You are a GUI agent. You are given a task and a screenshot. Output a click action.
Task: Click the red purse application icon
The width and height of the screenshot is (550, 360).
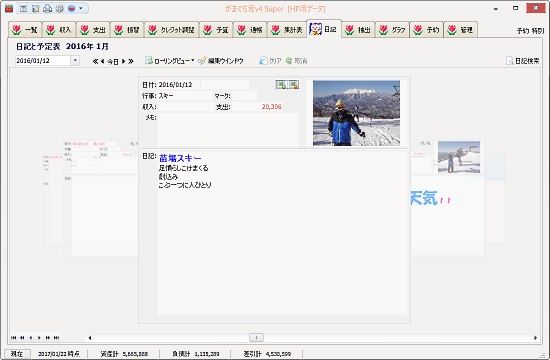(x=9, y=8)
